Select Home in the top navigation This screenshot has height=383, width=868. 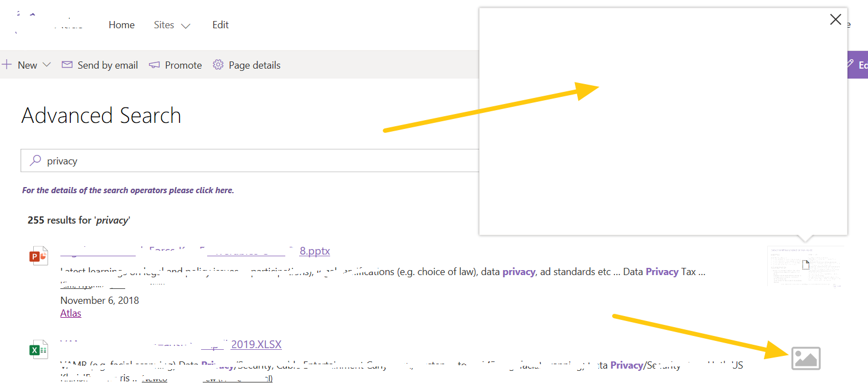click(121, 25)
